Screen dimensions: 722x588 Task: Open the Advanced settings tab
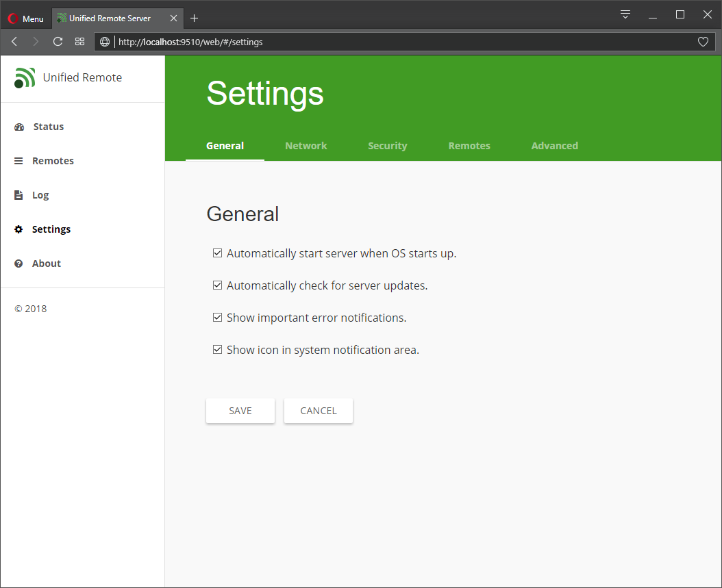tap(554, 145)
